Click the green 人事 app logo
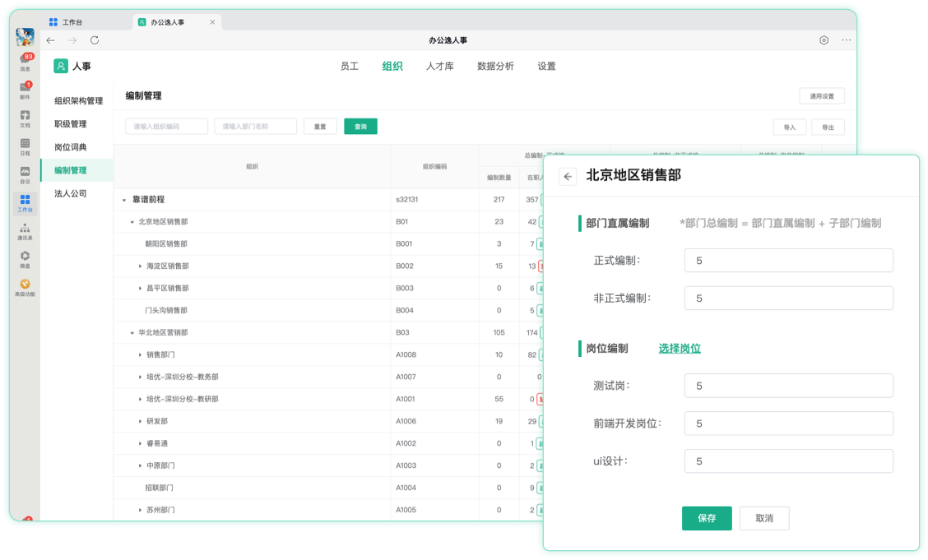This screenshot has width=928, height=560. coord(61,66)
